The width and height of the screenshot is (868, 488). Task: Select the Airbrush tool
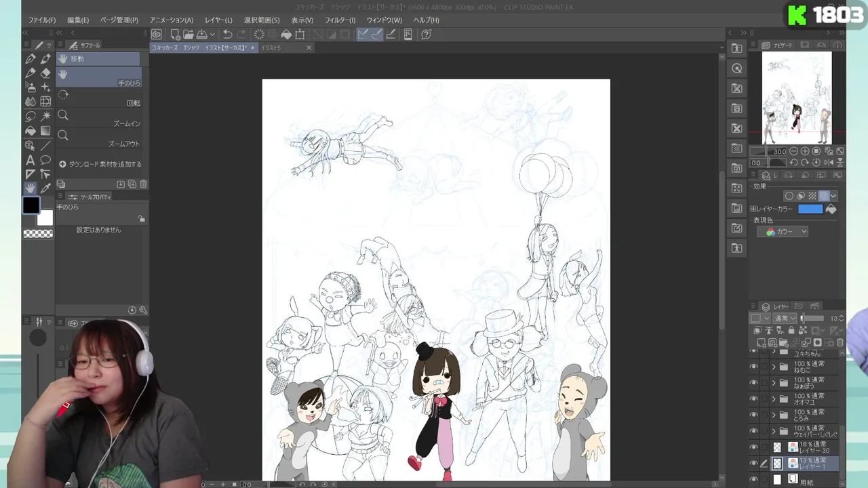tap(31, 87)
